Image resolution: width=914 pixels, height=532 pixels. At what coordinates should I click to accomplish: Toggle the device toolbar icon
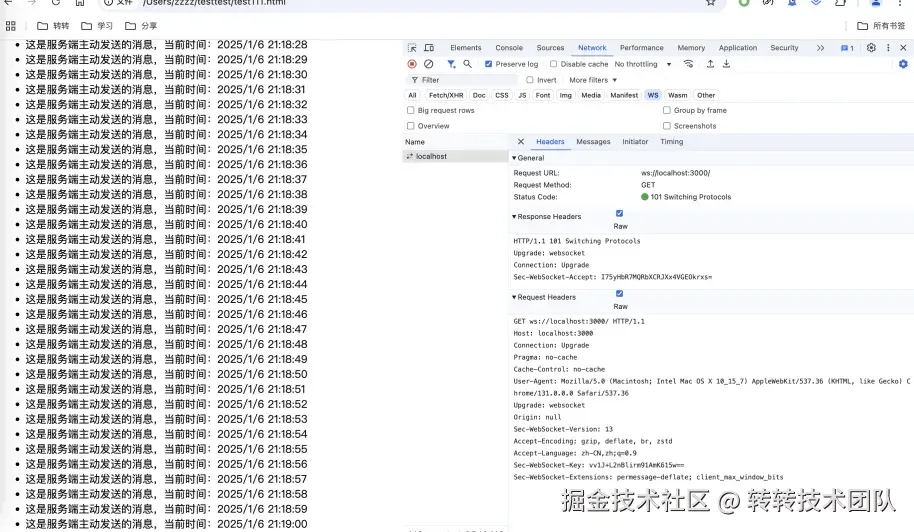[429, 48]
